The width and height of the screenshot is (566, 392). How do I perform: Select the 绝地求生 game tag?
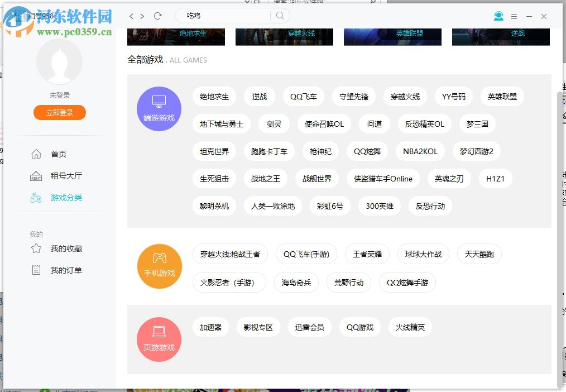[214, 96]
